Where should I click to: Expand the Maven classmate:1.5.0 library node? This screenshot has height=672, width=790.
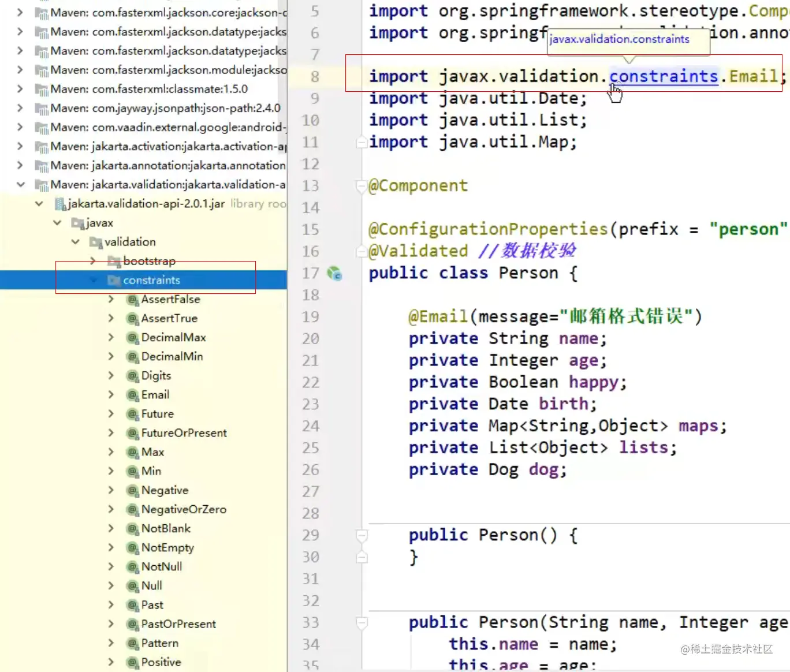pyautogui.click(x=20, y=89)
